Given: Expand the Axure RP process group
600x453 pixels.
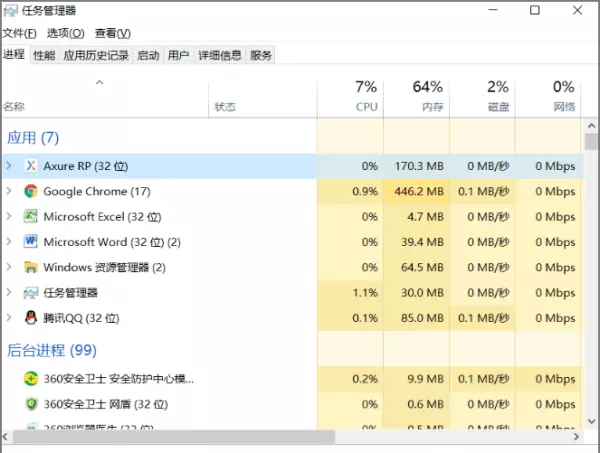Looking at the screenshot, I should [x=9, y=165].
